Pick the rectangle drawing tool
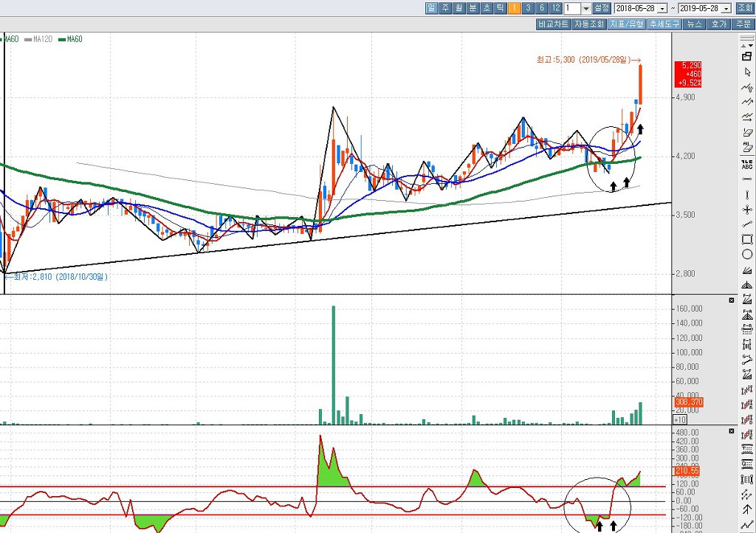The width and height of the screenshot is (756, 533). [747, 239]
